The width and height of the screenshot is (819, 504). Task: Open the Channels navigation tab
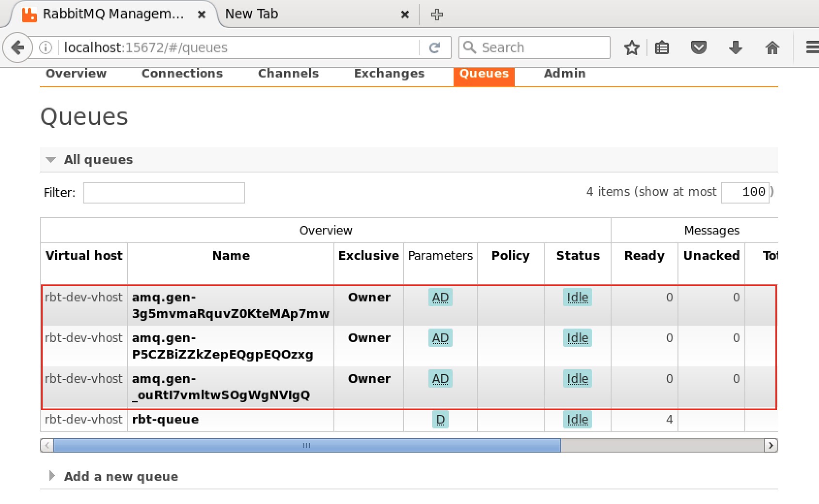point(288,73)
